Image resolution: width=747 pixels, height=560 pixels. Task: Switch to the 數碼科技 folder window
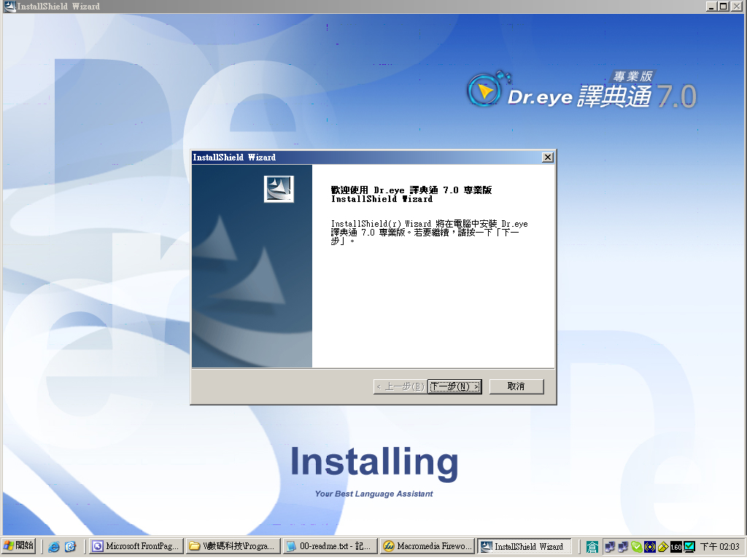(233, 546)
